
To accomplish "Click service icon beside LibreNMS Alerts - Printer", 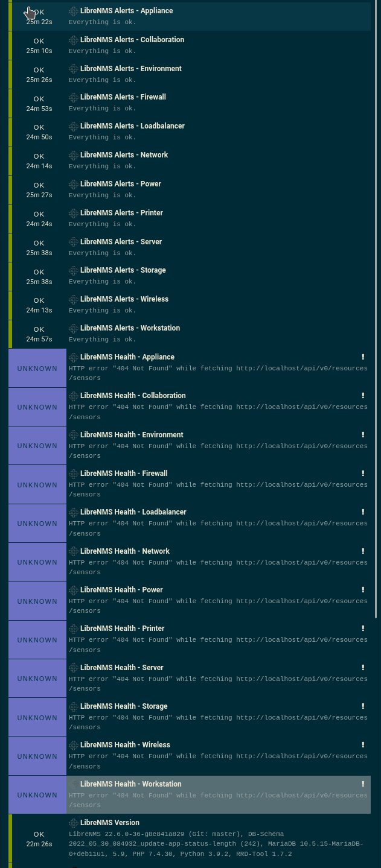I will pyautogui.click(x=73, y=214).
